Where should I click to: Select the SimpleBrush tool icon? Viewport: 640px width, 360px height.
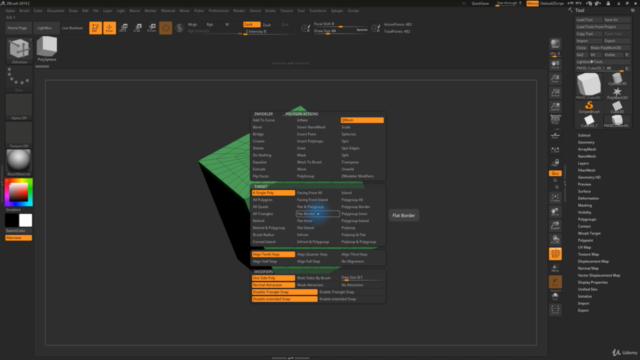coord(589,107)
